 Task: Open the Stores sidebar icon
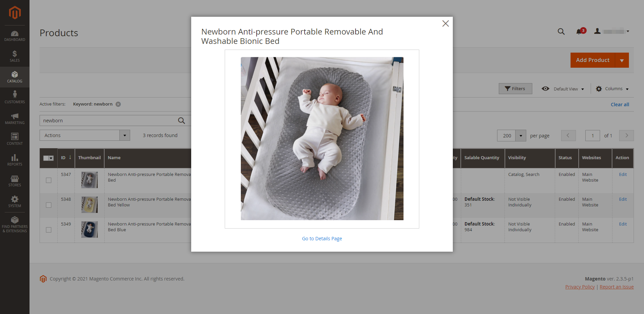[14, 181]
